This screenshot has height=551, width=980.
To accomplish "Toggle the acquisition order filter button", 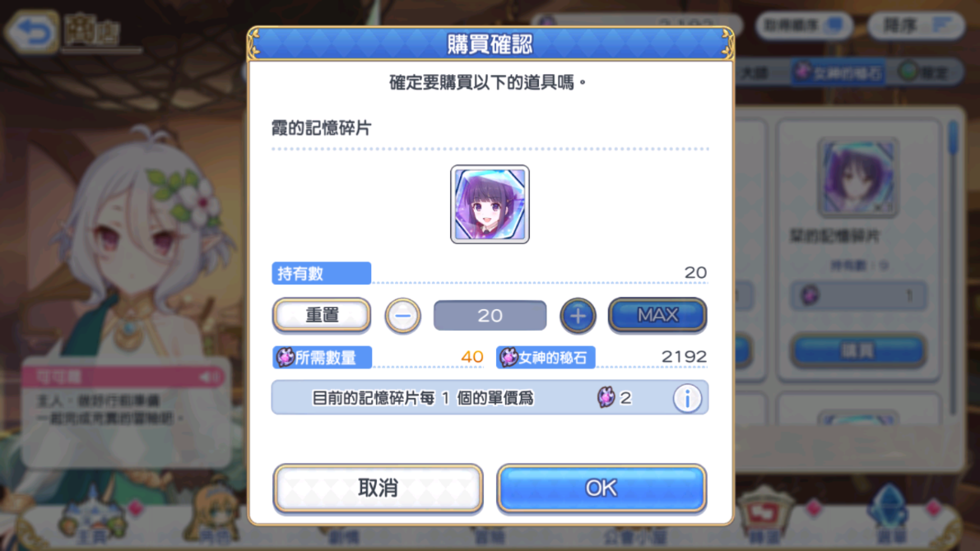I will (x=805, y=25).
